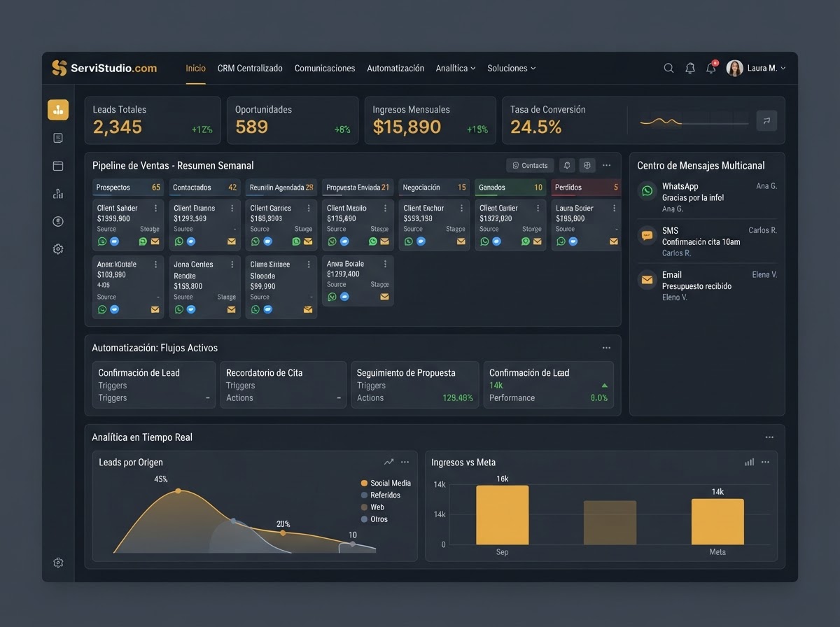The height and width of the screenshot is (627, 840).
Task: Click the chat bubble icon on Anwa Borale card
Action: pyautogui.click(x=344, y=297)
